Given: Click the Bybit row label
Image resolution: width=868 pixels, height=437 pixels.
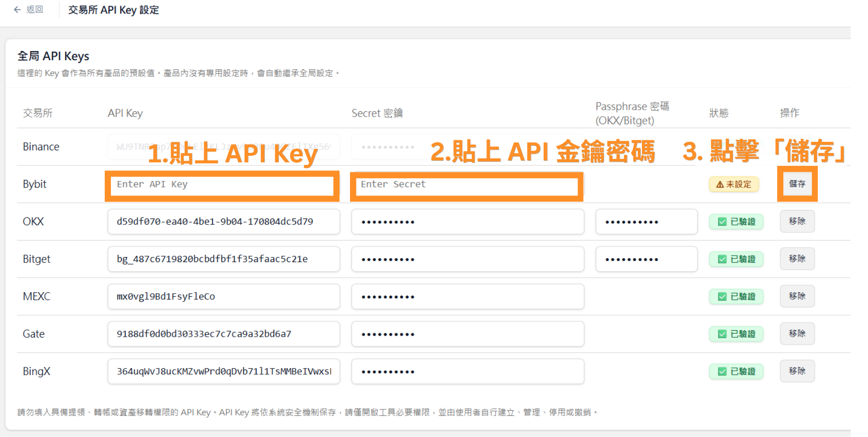Looking at the screenshot, I should pos(35,184).
